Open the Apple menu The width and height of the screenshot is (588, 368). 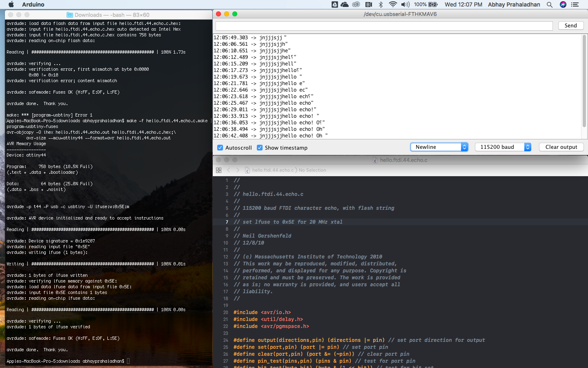pyautogui.click(x=11, y=4)
